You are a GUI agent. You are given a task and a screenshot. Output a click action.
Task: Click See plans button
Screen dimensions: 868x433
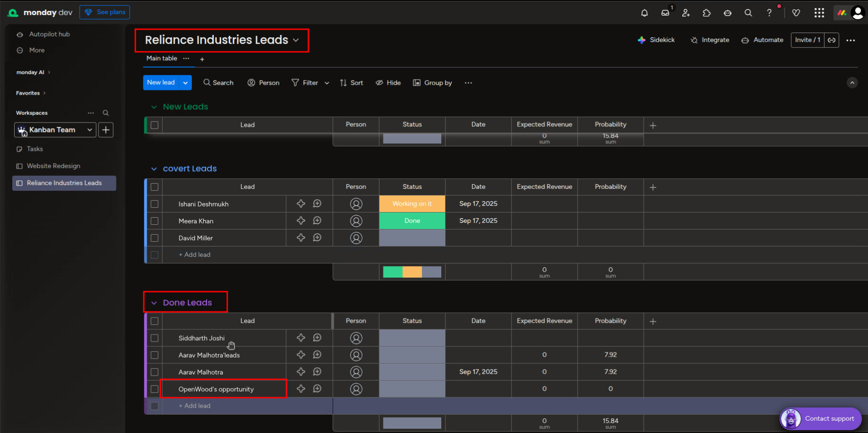[x=105, y=12]
